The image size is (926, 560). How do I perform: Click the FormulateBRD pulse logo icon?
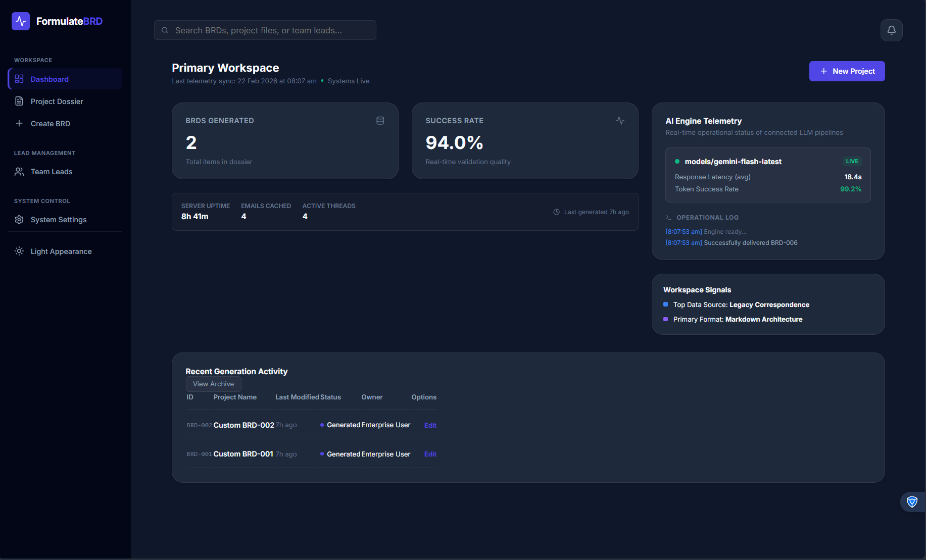pos(21,21)
